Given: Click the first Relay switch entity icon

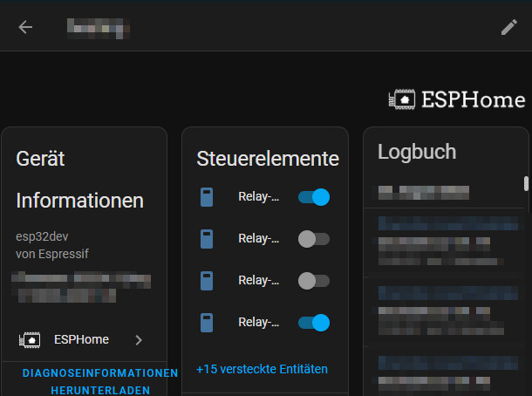Looking at the screenshot, I should 207,197.
